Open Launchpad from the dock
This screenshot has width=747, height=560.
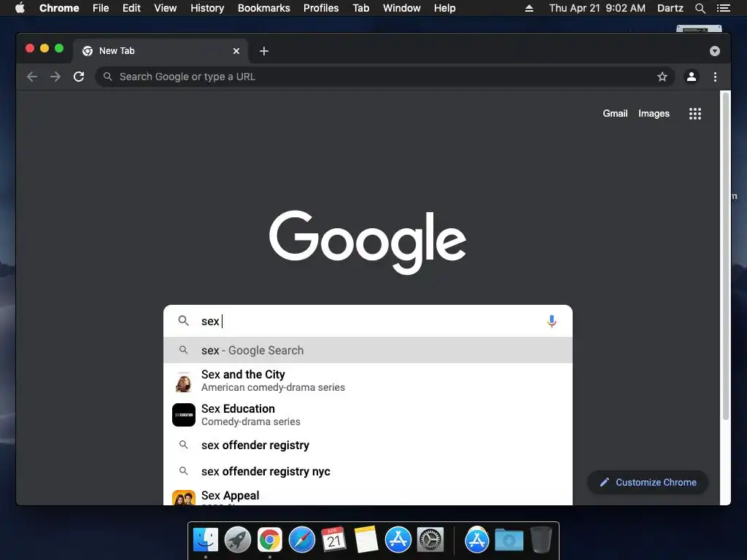click(238, 540)
